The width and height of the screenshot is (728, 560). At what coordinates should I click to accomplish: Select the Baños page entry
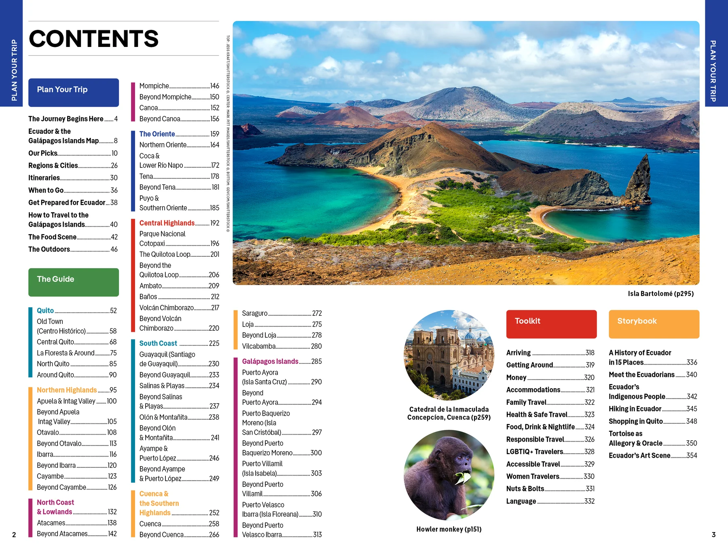[x=147, y=297]
